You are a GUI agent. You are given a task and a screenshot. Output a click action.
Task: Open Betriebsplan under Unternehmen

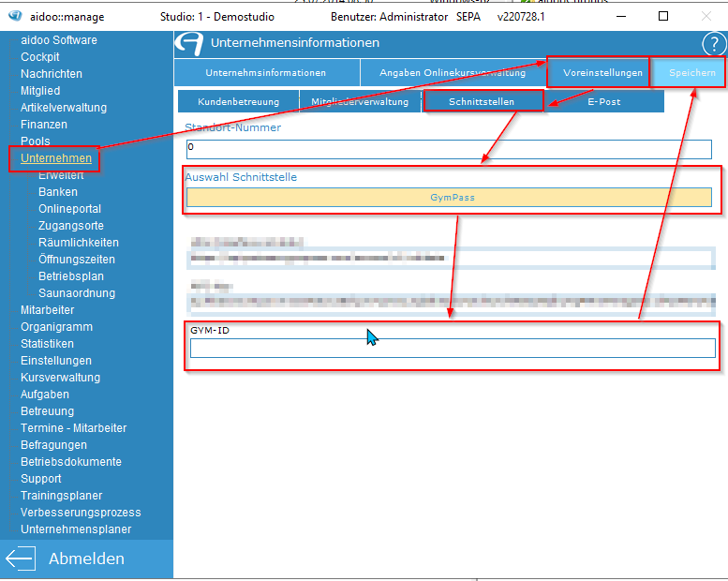71,276
